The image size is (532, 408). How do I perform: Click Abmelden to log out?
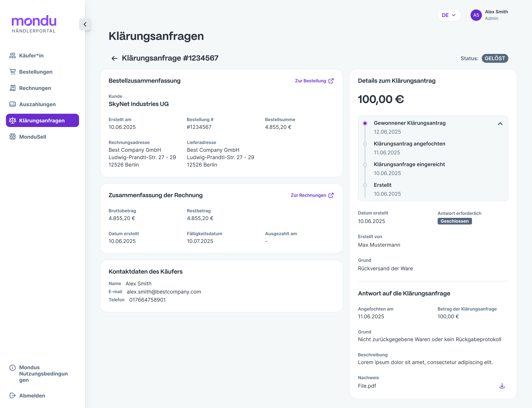(x=32, y=396)
